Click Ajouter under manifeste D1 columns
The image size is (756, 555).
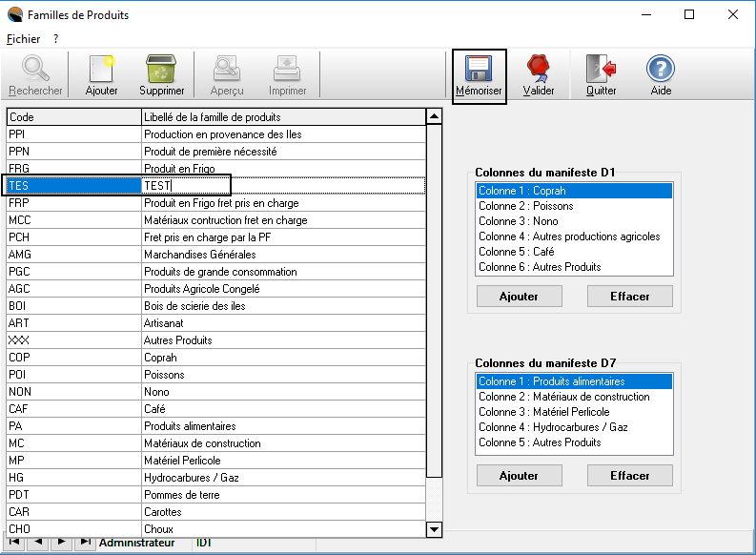tap(519, 297)
